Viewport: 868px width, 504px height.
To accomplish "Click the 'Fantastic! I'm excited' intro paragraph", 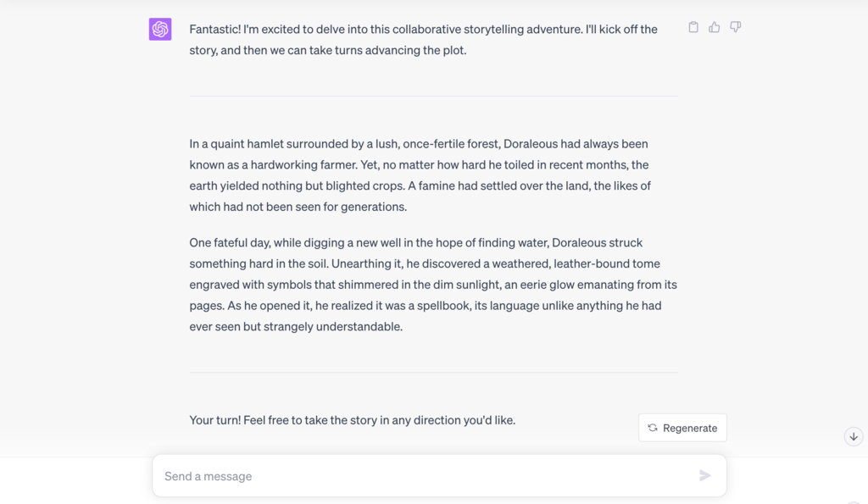I will click(423, 39).
